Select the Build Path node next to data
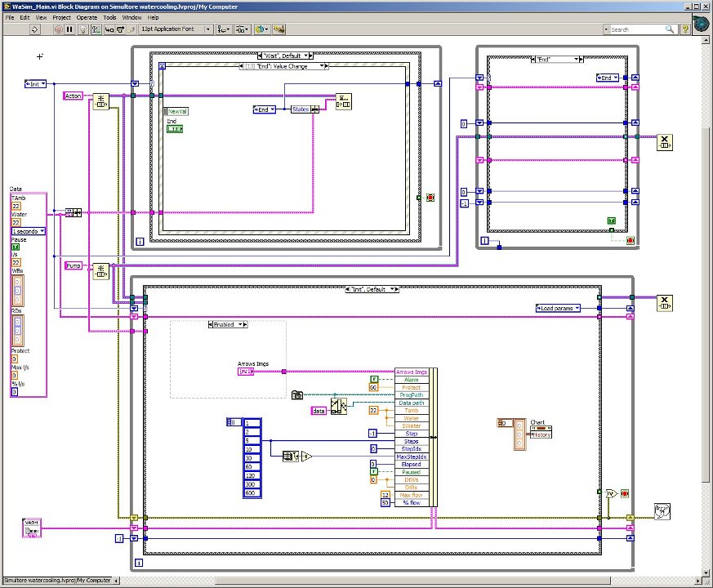 pos(338,406)
